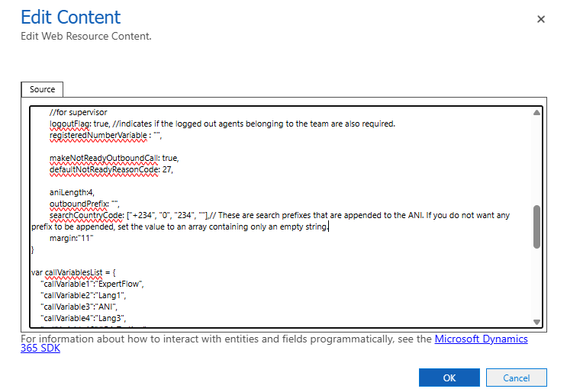Open the Microsoft Dynamics 365 SDK link
567x392 pixels.
tap(481, 339)
